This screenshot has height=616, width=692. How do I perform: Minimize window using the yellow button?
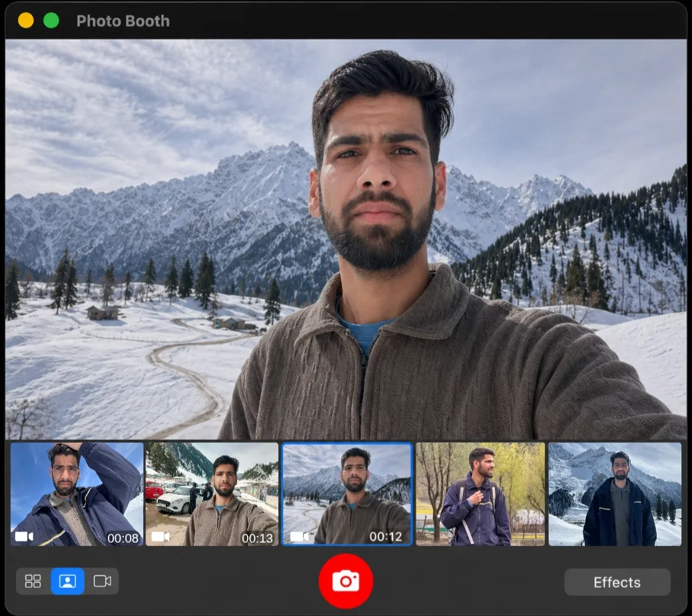[26, 21]
